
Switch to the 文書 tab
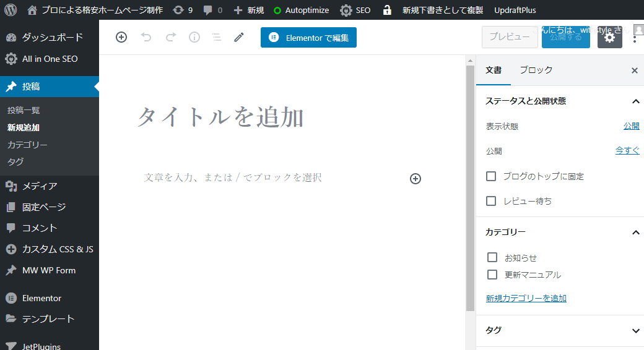point(494,70)
